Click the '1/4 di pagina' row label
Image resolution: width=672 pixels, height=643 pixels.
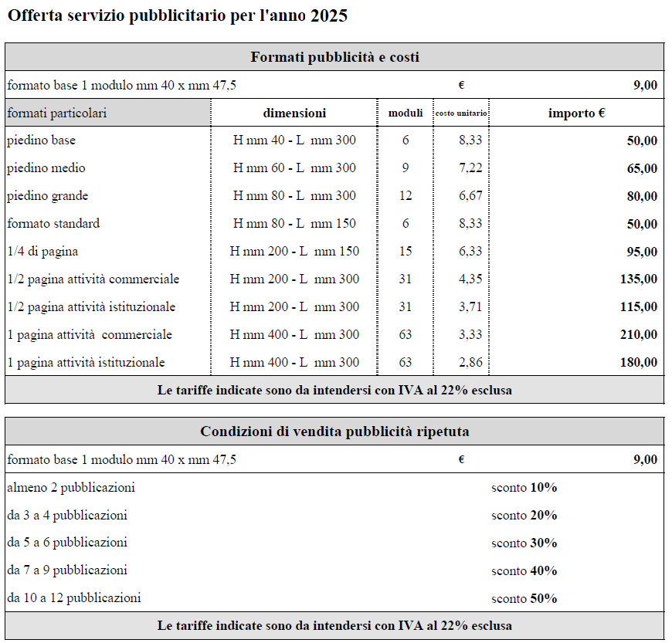coord(42,252)
